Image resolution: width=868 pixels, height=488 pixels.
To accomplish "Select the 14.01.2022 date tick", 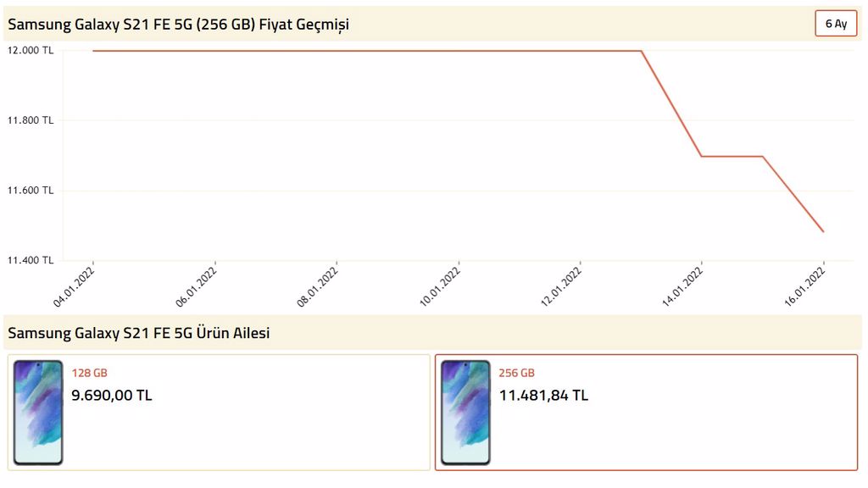I will tap(682, 286).
